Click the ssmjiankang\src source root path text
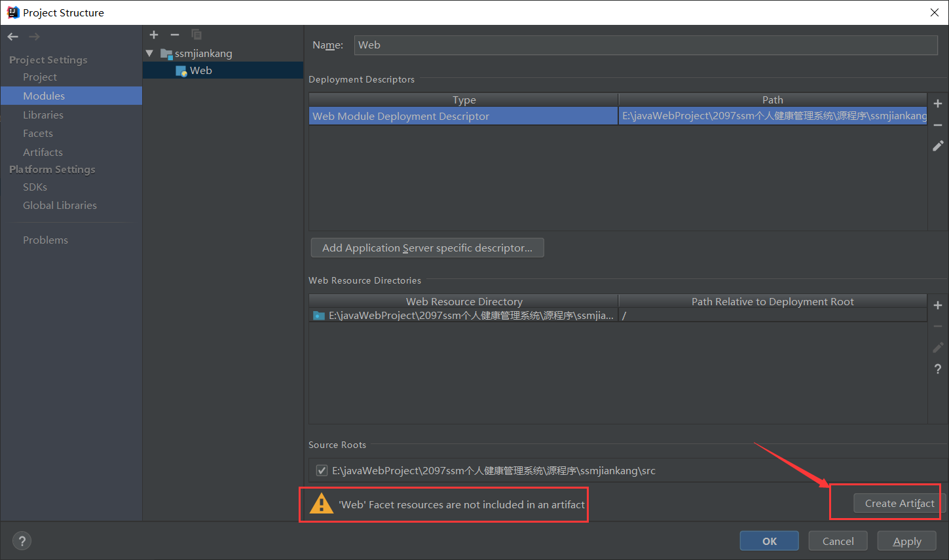 tap(493, 470)
